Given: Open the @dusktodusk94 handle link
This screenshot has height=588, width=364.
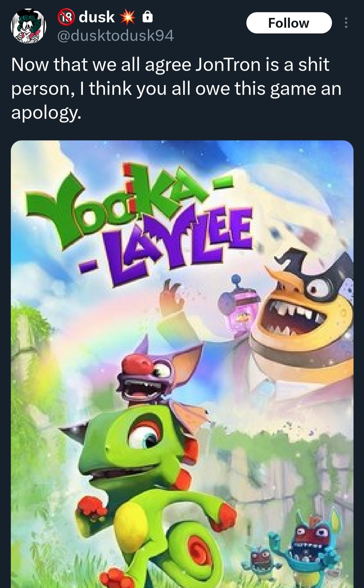Looking at the screenshot, I should [x=116, y=36].
